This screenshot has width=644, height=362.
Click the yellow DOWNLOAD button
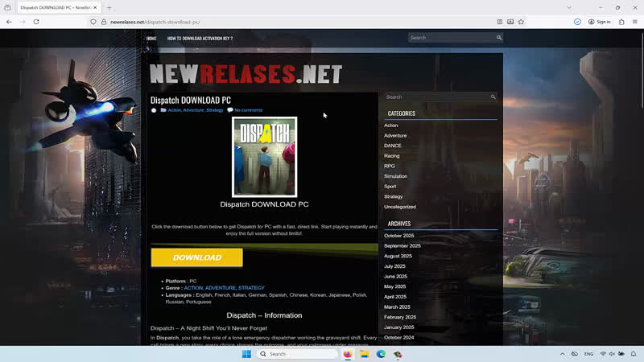pyautogui.click(x=196, y=257)
